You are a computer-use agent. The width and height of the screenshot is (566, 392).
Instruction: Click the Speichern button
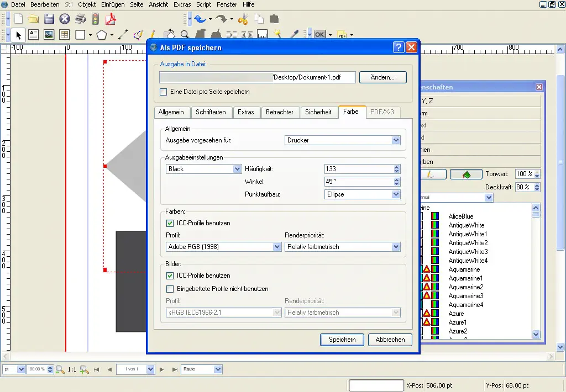[x=342, y=340]
